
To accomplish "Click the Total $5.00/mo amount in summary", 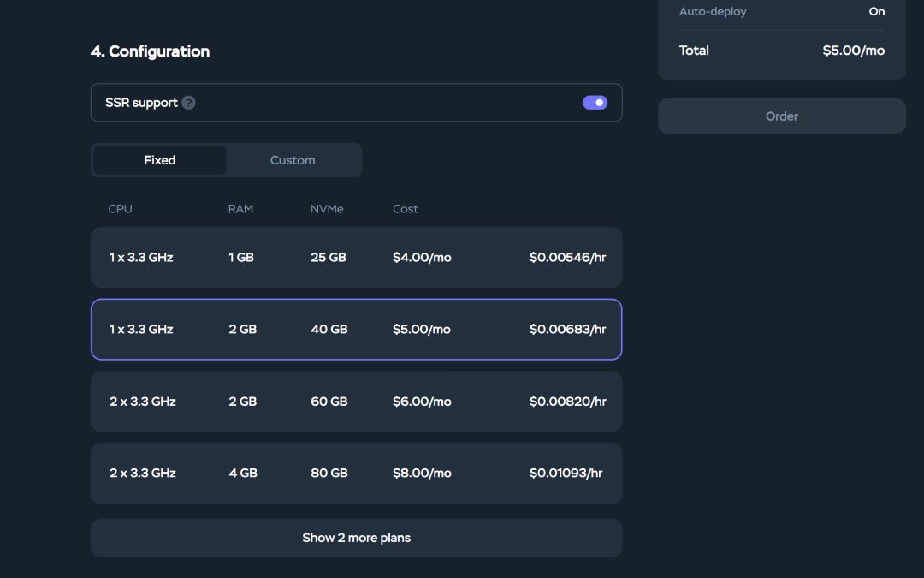I will 853,51.
